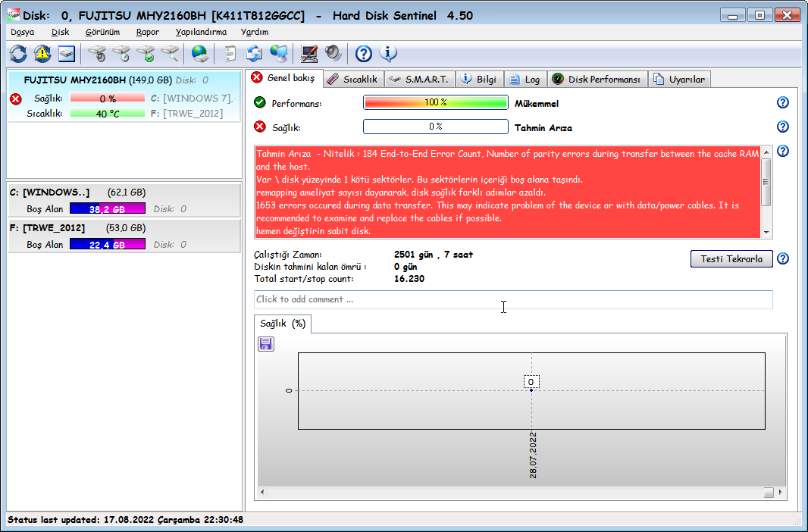This screenshot has height=532, width=808.
Task: Click the mail envelope with arrows icon
Action: [254, 54]
